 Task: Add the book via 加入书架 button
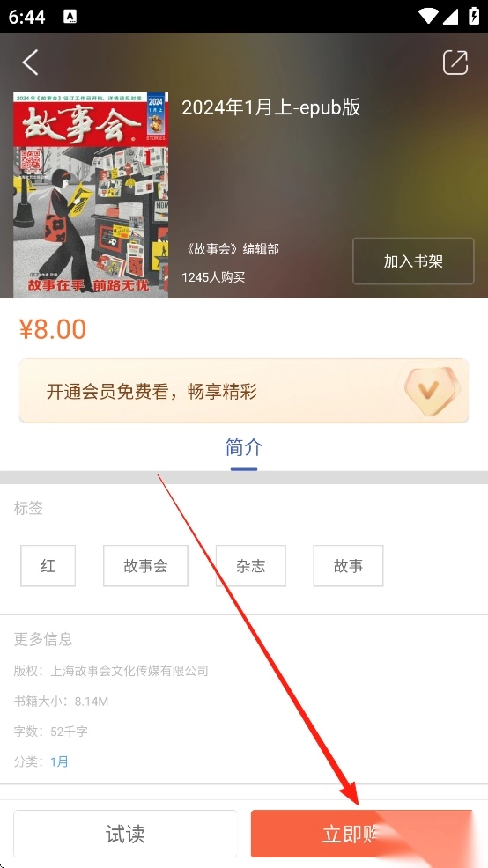pyautogui.click(x=413, y=261)
